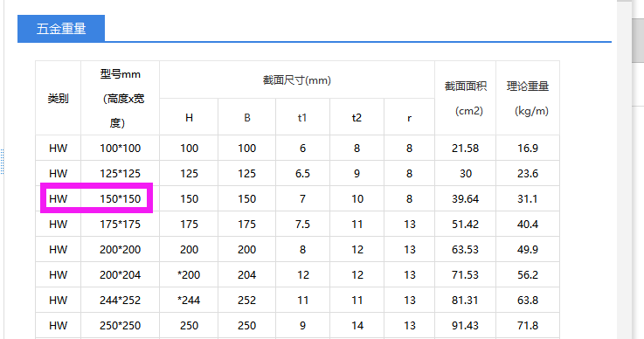Image resolution: width=644 pixels, height=339 pixels.
Task: Click the 7.5 t1 value cell
Action: 302,225
